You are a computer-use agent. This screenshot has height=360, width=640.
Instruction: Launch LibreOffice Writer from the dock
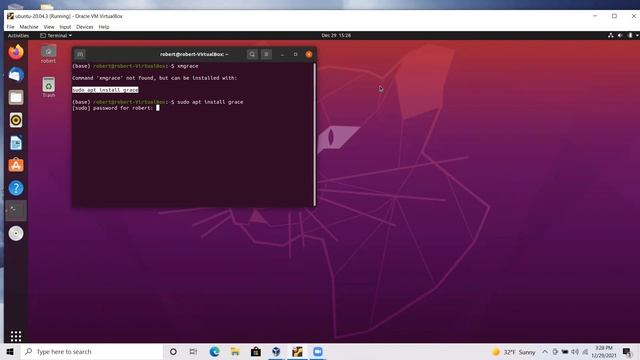click(16, 143)
